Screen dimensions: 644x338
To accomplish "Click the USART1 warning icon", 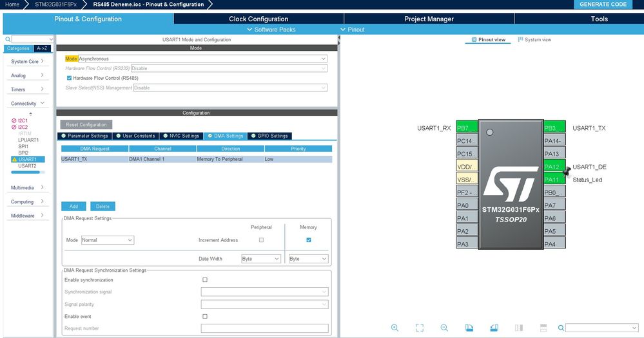I will 14,159.
